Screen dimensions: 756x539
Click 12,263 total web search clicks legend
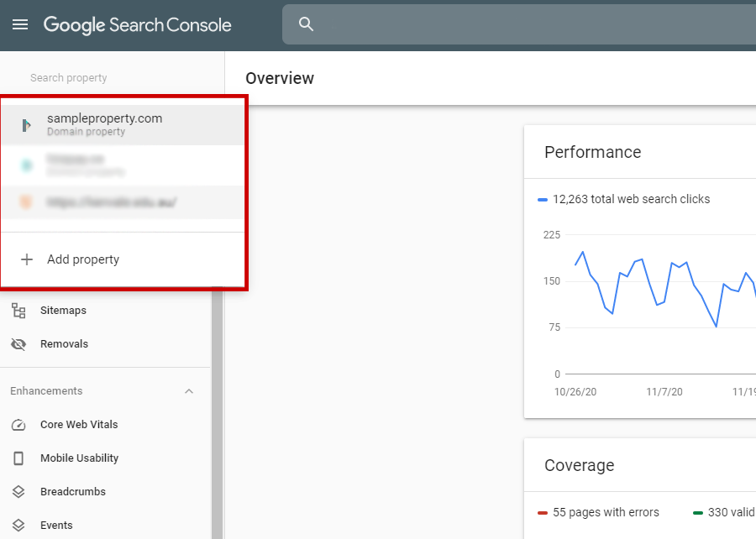(624, 200)
